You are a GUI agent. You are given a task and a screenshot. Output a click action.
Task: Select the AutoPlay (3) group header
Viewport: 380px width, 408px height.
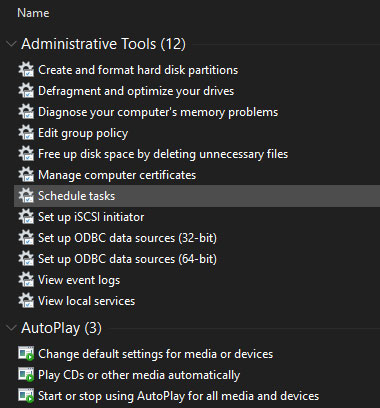pyautogui.click(x=61, y=328)
